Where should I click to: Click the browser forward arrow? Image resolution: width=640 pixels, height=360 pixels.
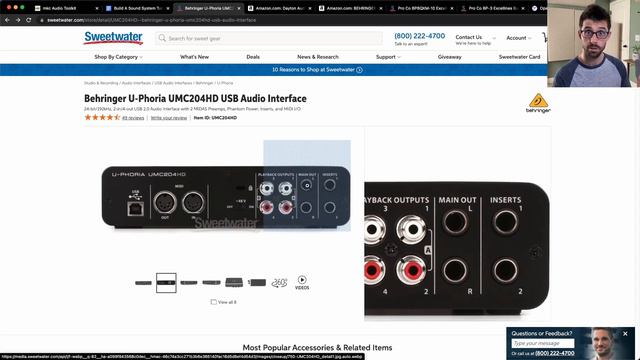18,20
